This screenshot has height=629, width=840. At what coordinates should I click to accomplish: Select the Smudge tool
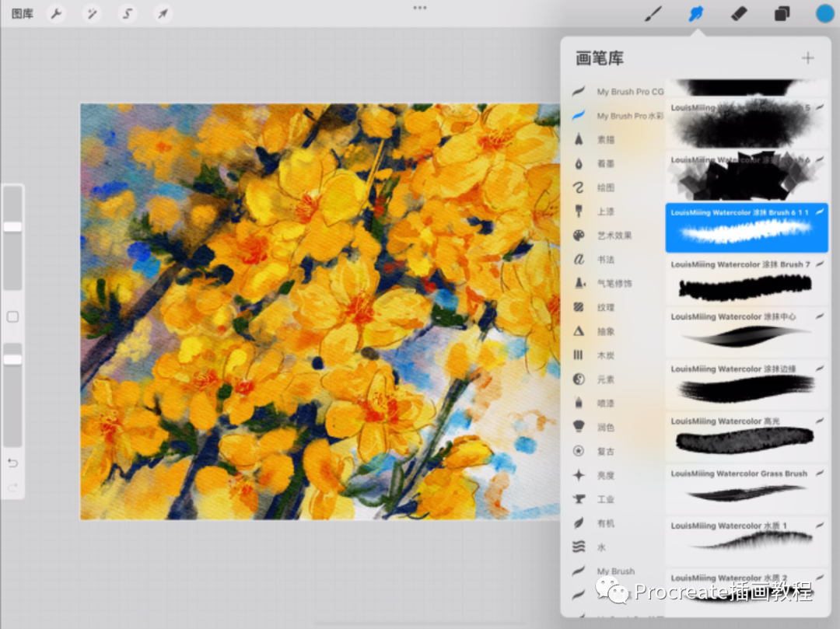pyautogui.click(x=696, y=13)
